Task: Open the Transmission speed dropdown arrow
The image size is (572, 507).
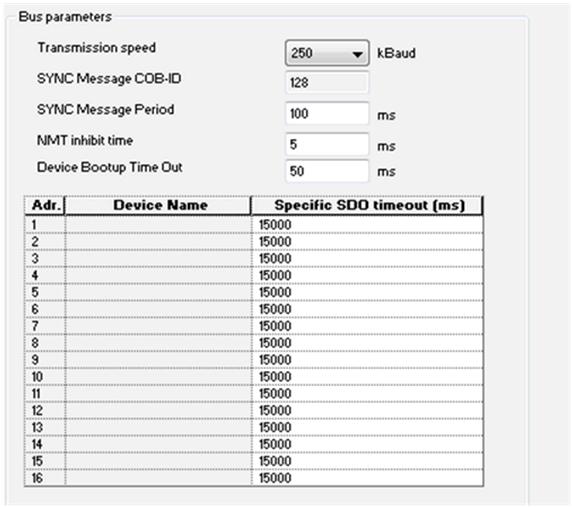Action: coord(358,54)
